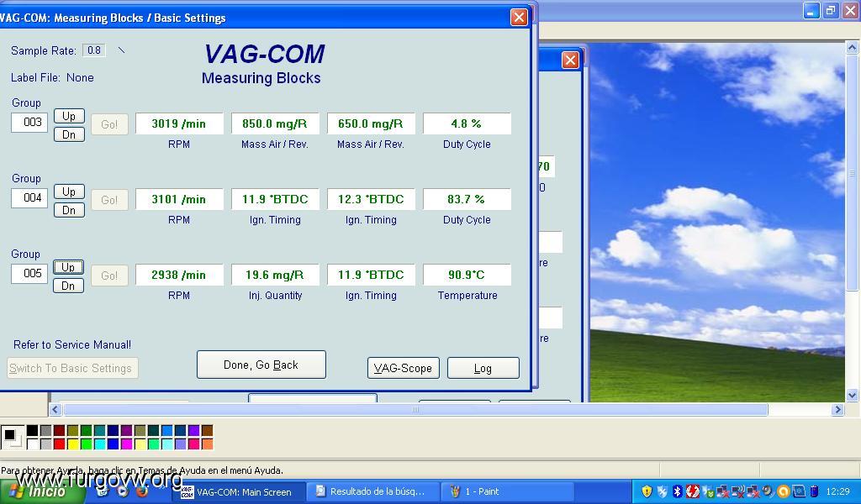Click the Sample Rate 0.8 field
Screen dimensions: 861x504
pos(94,50)
